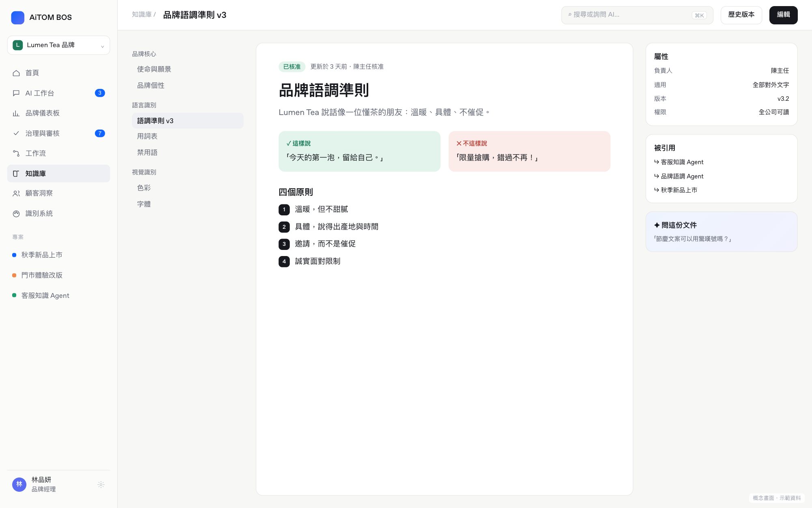Click the 識別系統 palette icon
This screenshot has width=812, height=508.
(16, 214)
